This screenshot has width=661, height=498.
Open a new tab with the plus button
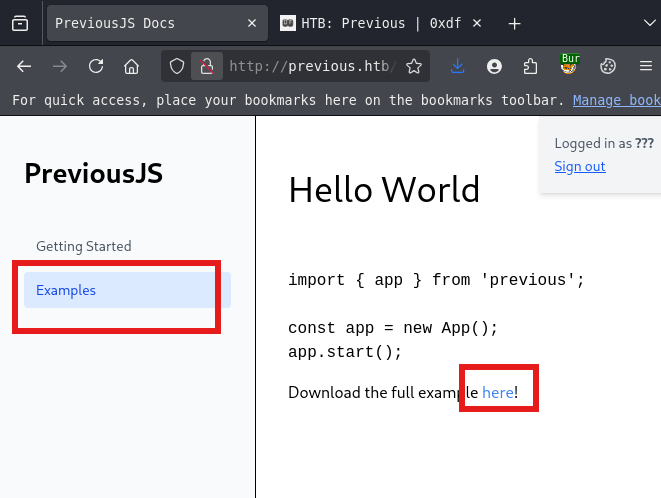[514, 24]
